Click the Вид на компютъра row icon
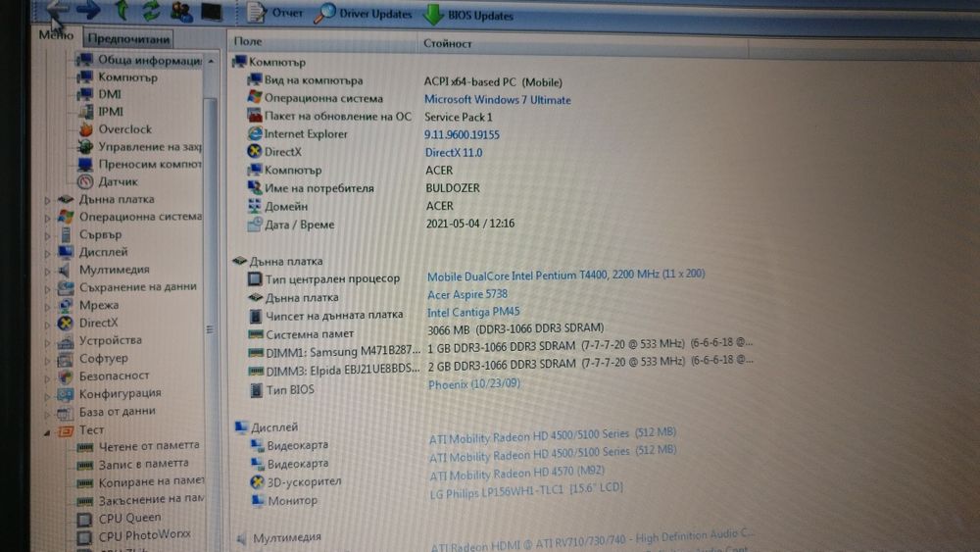 point(255,80)
